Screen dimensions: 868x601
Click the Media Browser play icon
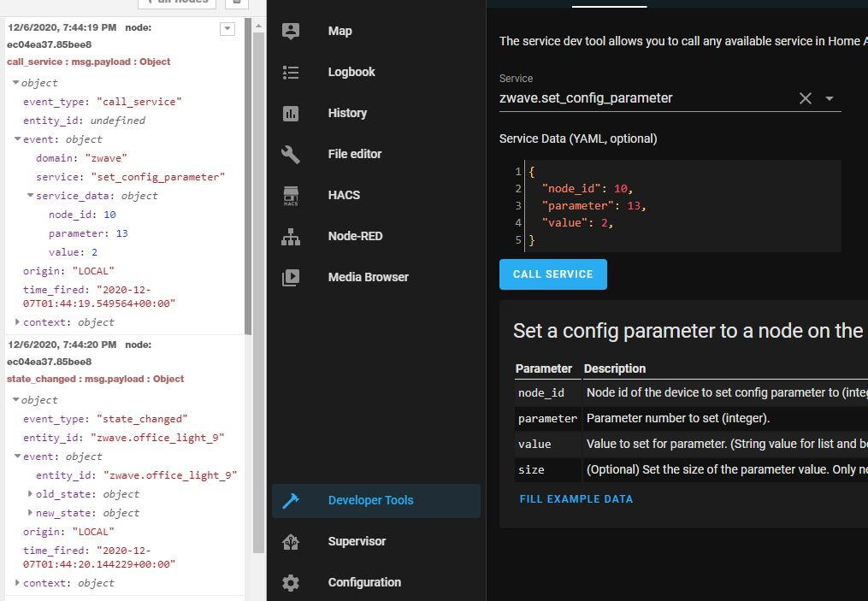[291, 277]
